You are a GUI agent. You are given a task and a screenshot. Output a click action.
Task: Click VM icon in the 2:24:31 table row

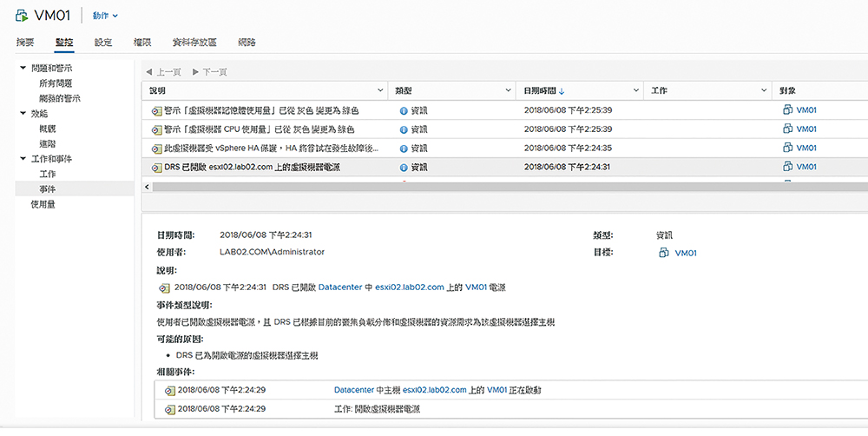click(788, 166)
